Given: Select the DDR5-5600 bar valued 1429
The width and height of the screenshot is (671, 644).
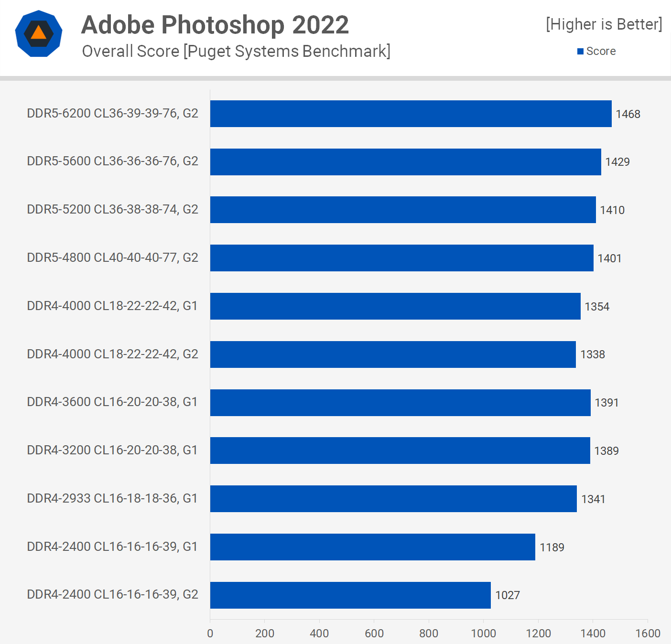Looking at the screenshot, I should (x=405, y=162).
